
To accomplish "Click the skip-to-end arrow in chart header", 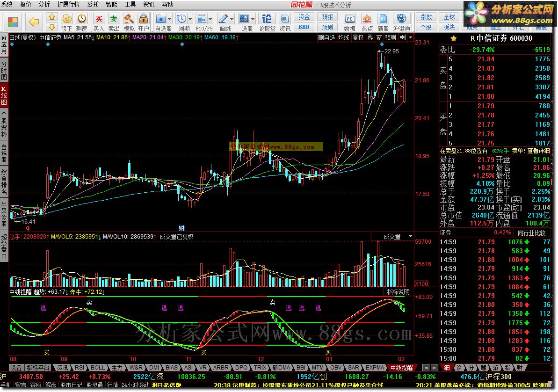I will (403, 37).
